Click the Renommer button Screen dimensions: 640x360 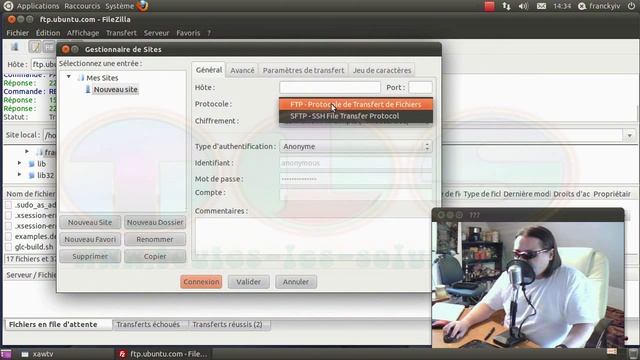[155, 240]
